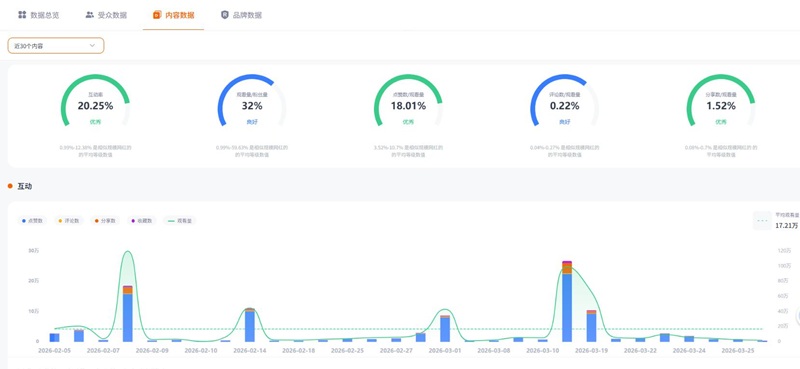
Task: Click the 2026-02-18 axis date label
Action: click(x=298, y=351)
